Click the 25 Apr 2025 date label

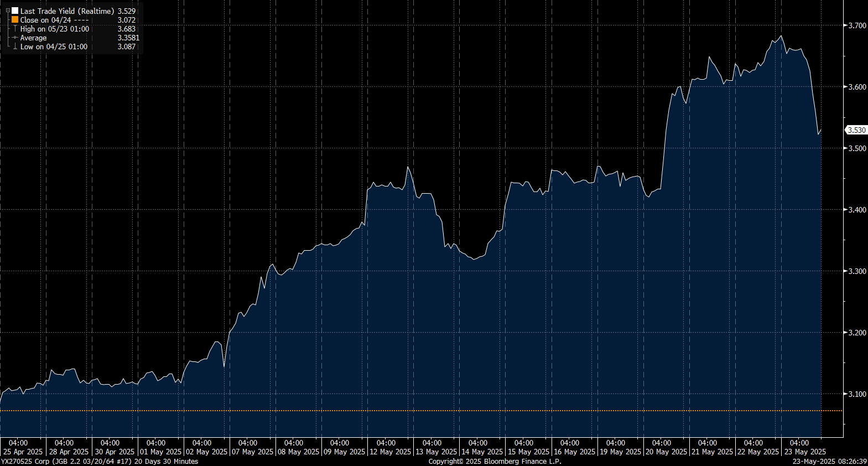click(x=23, y=452)
